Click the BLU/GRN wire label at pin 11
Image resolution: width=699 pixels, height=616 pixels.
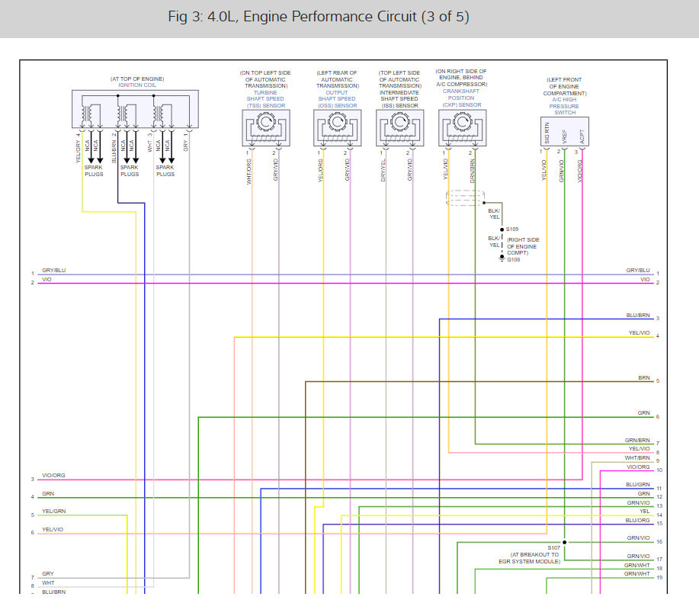point(637,485)
